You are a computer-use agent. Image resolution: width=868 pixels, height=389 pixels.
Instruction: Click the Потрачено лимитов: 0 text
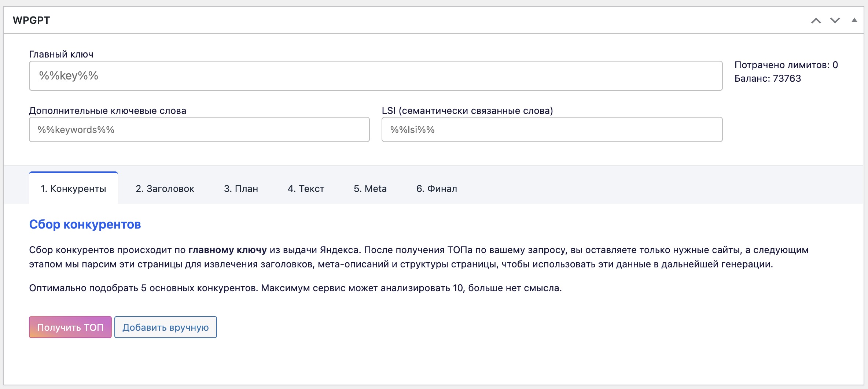(786, 65)
